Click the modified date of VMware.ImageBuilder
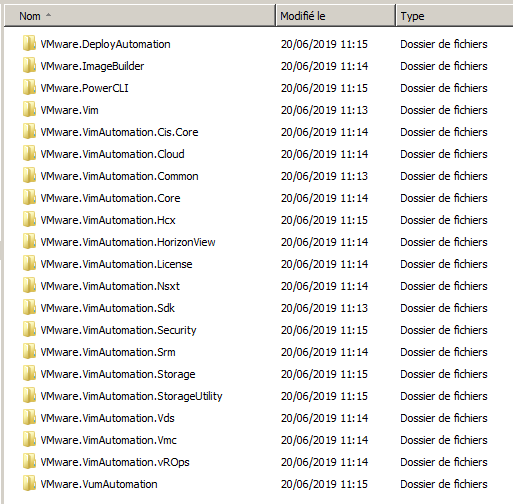513x504 pixels. click(324, 66)
